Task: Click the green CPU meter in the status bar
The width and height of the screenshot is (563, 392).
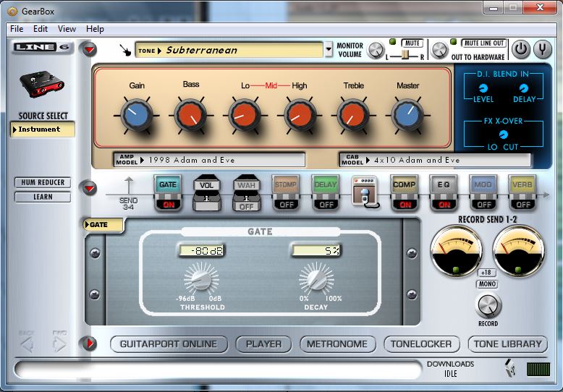Action: coord(538,369)
